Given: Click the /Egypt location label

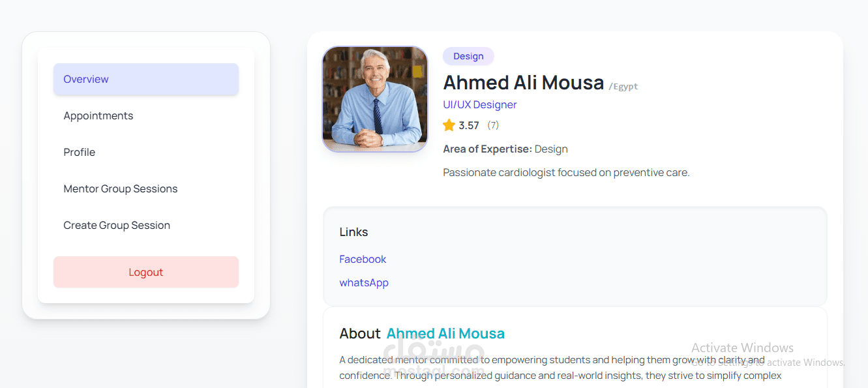Looking at the screenshot, I should pos(623,87).
